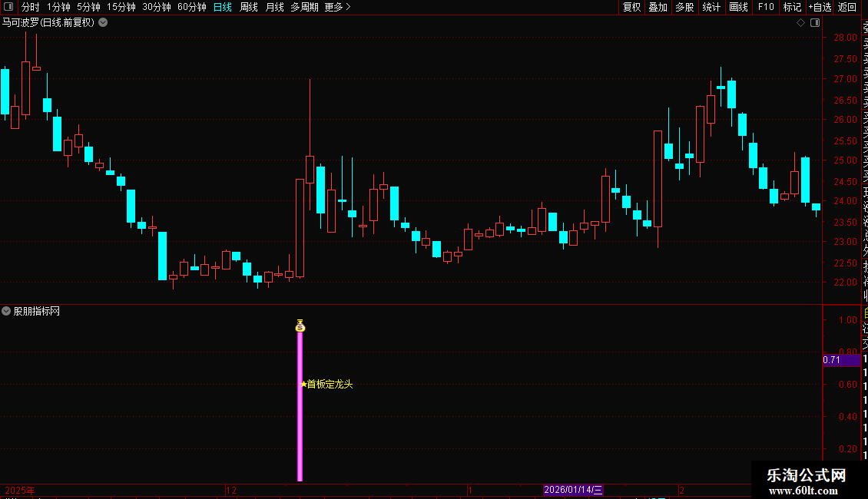The width and height of the screenshot is (868, 499).
Task: Click the 12 month label on time axis
Action: pyautogui.click(x=231, y=490)
